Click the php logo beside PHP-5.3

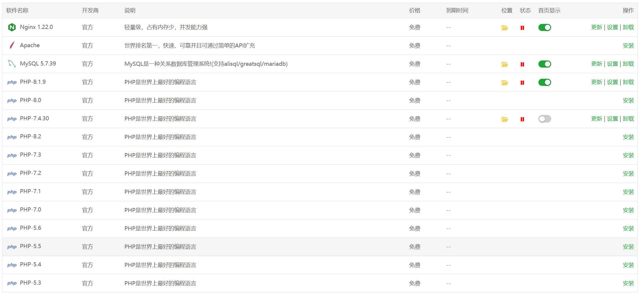pyautogui.click(x=12, y=283)
